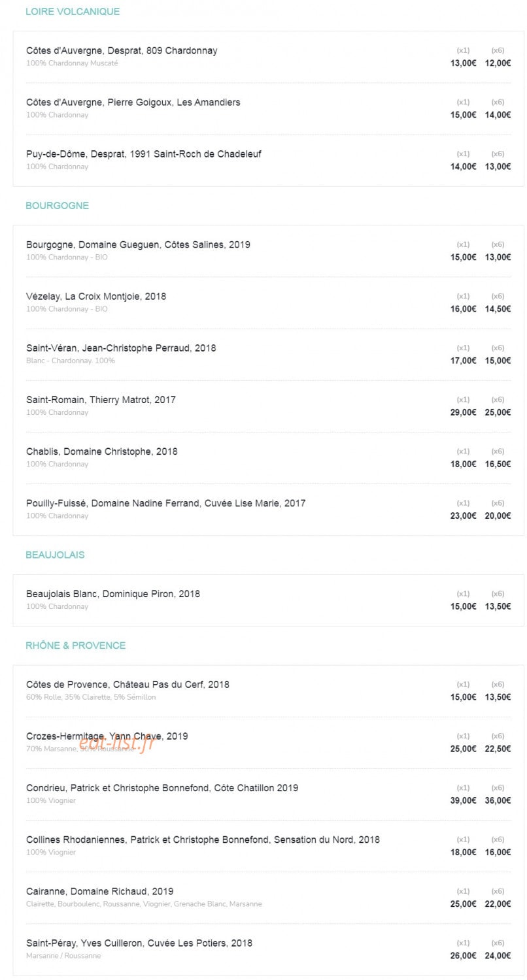Choose the 39,00€ single price for Condrieu

point(463,800)
